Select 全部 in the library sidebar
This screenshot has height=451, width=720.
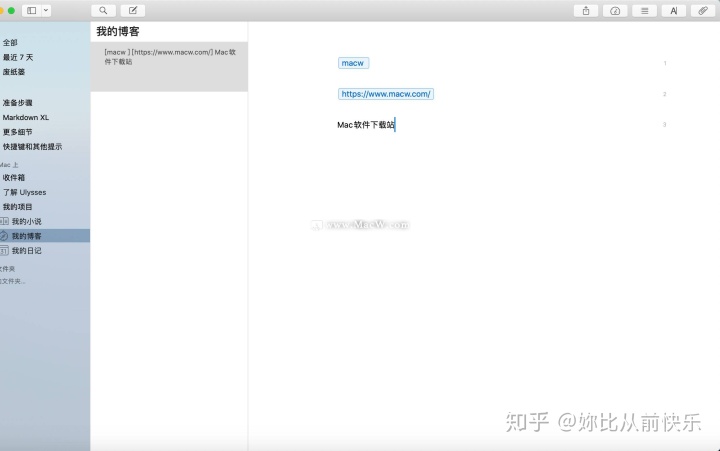pos(10,43)
